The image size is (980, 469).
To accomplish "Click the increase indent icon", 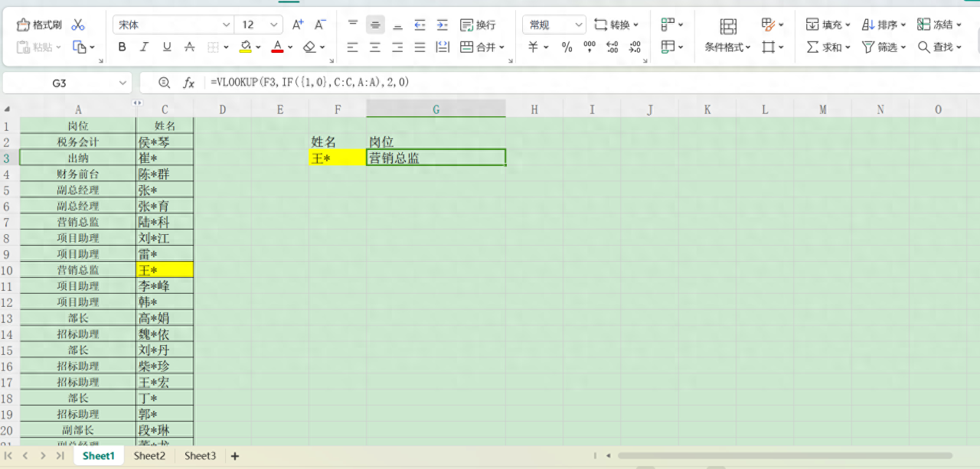I will point(443,24).
